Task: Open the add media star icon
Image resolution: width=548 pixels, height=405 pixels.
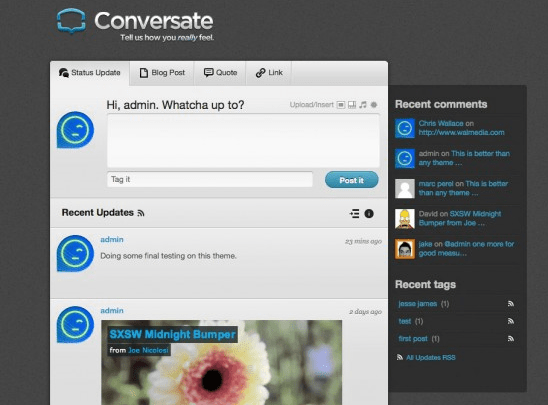Action: (374, 104)
